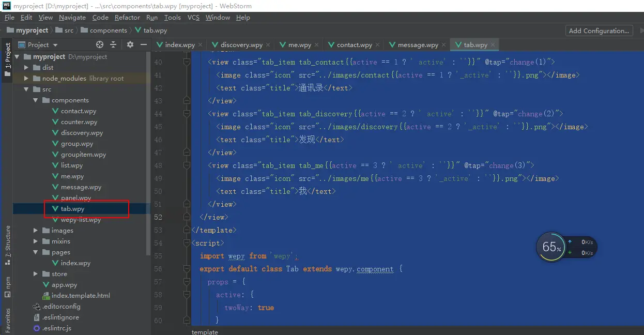
Task: Collapse the myproject root node
Action: point(17,57)
